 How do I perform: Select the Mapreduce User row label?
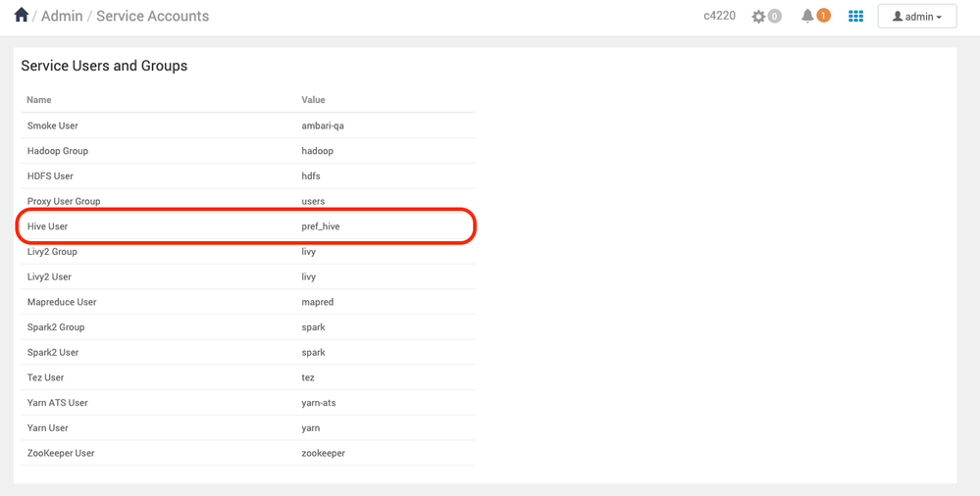(62, 302)
